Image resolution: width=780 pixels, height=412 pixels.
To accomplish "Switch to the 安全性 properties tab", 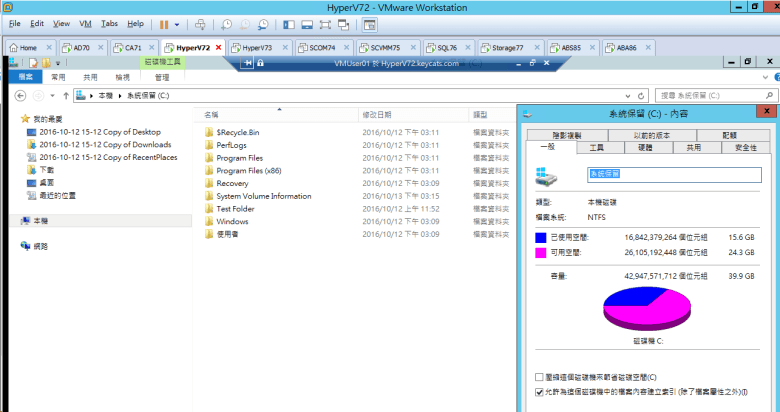I will click(745, 147).
